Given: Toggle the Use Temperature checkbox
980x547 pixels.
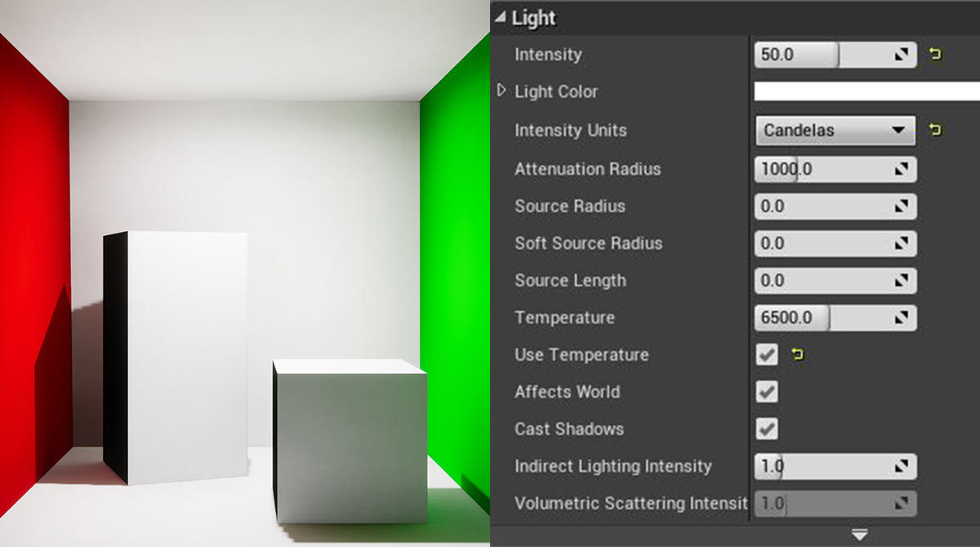Looking at the screenshot, I should tap(767, 355).
